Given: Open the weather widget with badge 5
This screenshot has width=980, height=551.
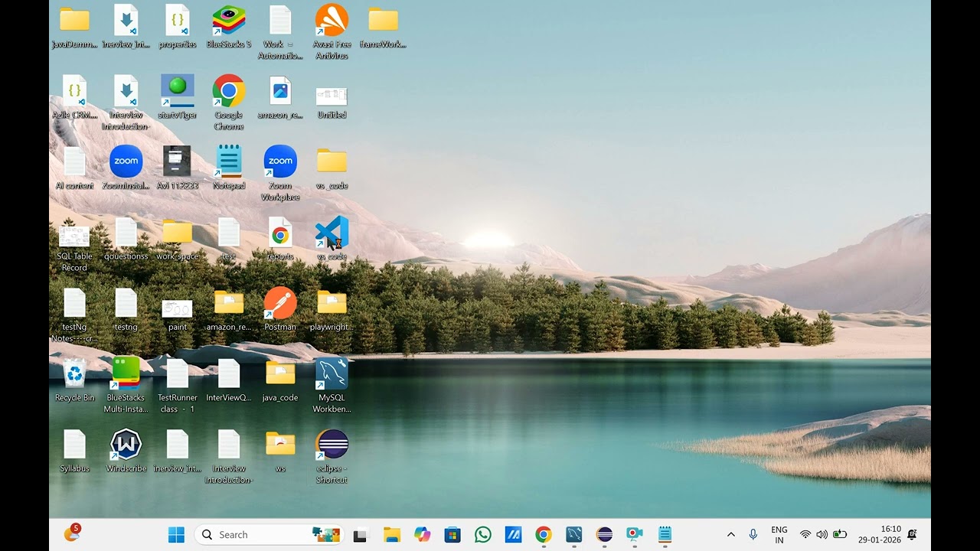Looking at the screenshot, I should (x=72, y=533).
